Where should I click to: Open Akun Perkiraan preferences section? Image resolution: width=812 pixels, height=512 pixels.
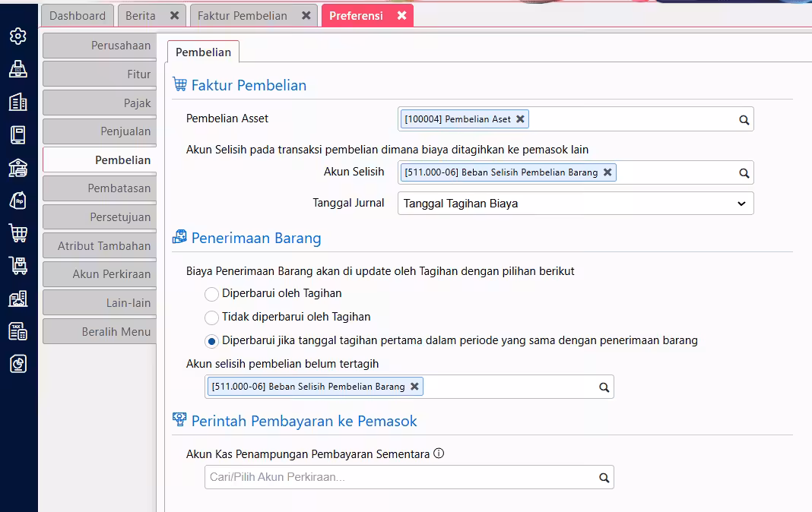tap(100, 274)
